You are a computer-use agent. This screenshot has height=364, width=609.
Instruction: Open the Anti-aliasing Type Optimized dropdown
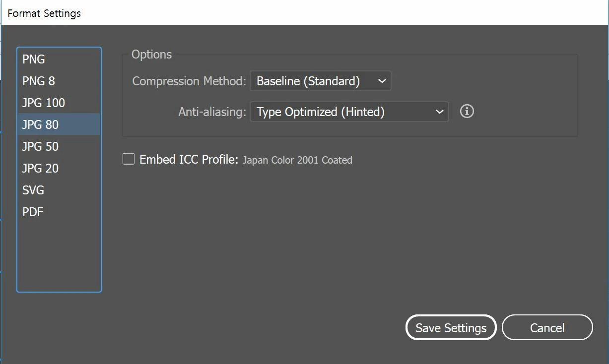coord(349,112)
